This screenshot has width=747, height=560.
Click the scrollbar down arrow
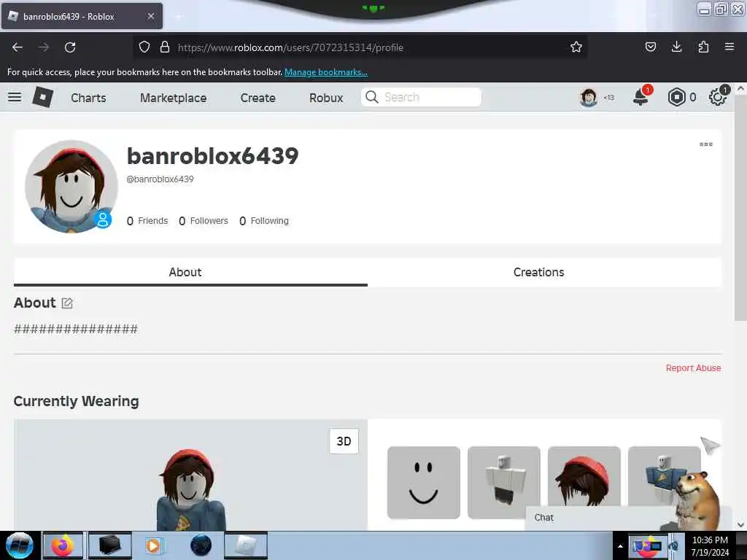coord(740,525)
